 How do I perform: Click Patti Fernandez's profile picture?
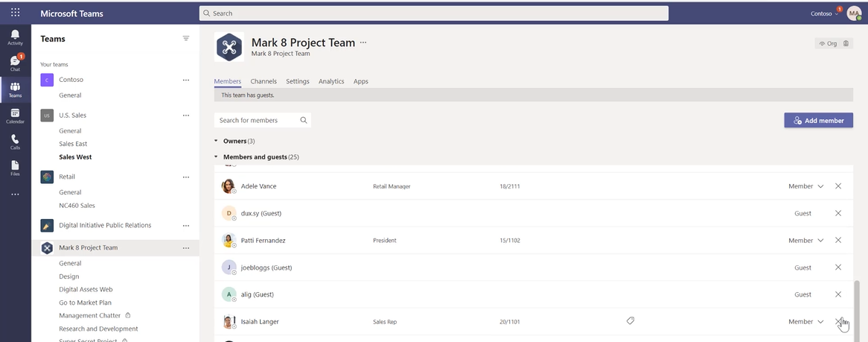tap(229, 241)
